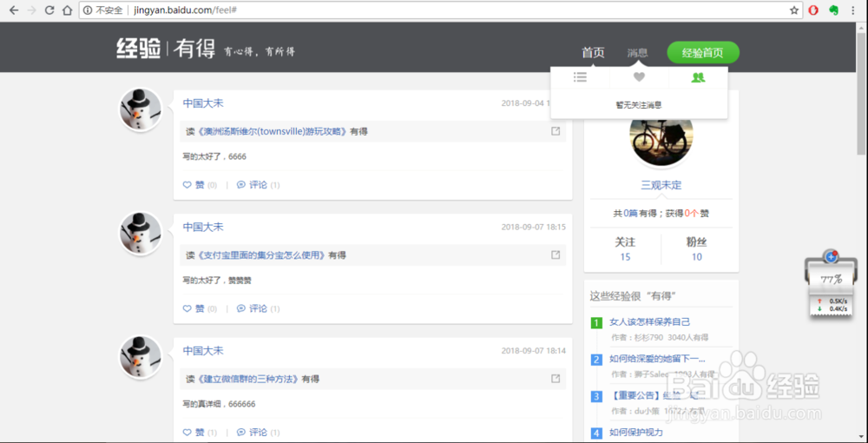Open external link icon for 微信群 post
Screen dimensions: 868x443
click(x=556, y=378)
